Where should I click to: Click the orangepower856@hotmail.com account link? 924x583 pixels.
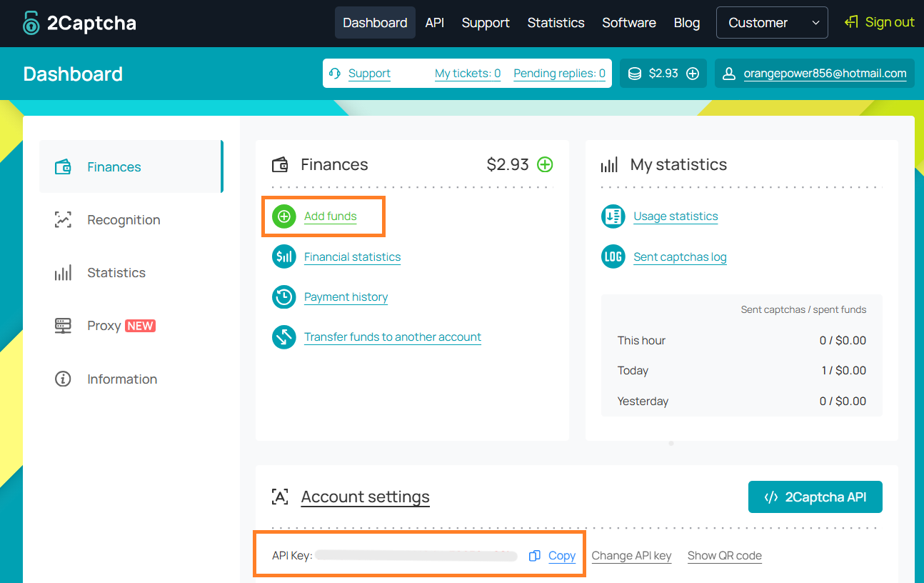point(825,74)
